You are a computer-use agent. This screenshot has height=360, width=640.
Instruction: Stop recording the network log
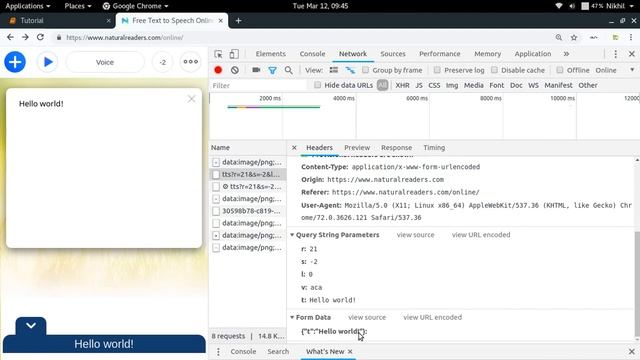point(218,70)
